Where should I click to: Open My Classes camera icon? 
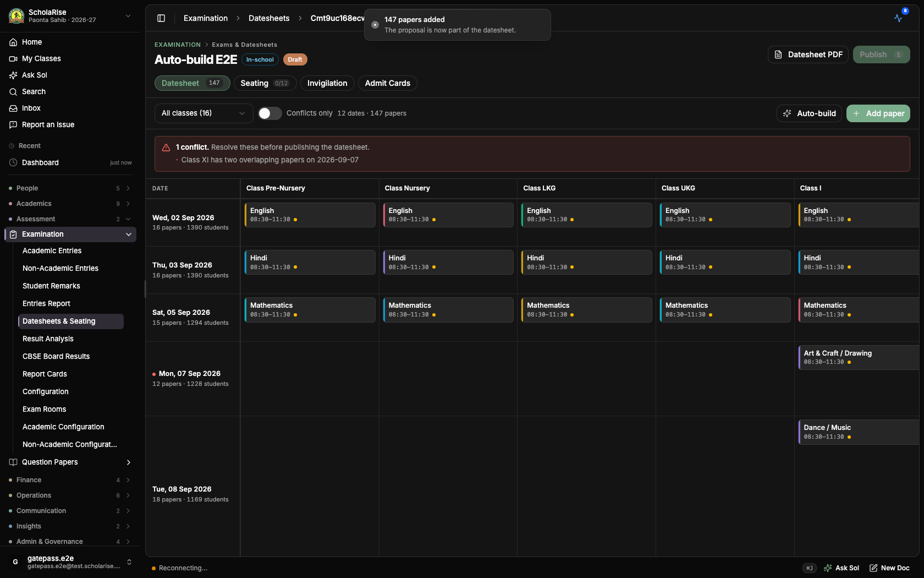point(13,58)
